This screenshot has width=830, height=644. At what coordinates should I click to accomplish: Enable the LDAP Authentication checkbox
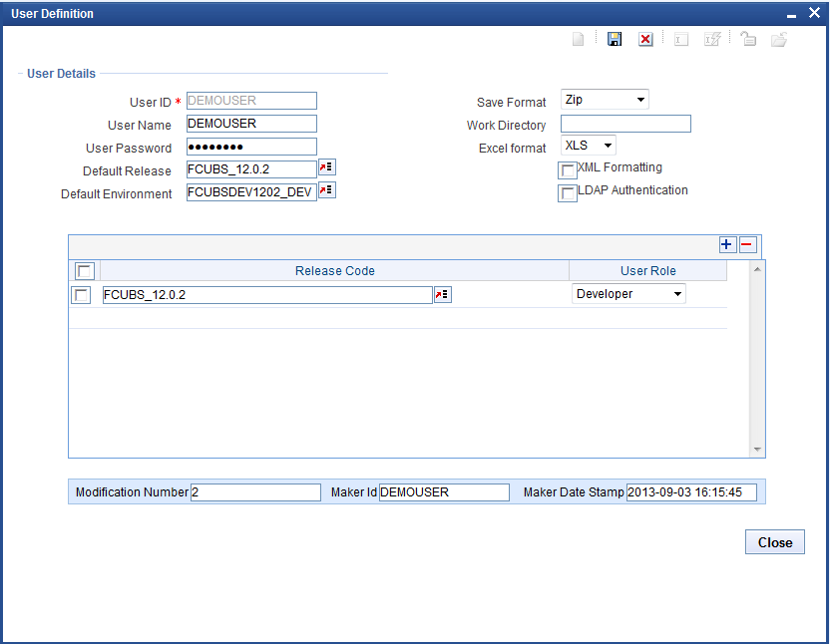pyautogui.click(x=567, y=193)
